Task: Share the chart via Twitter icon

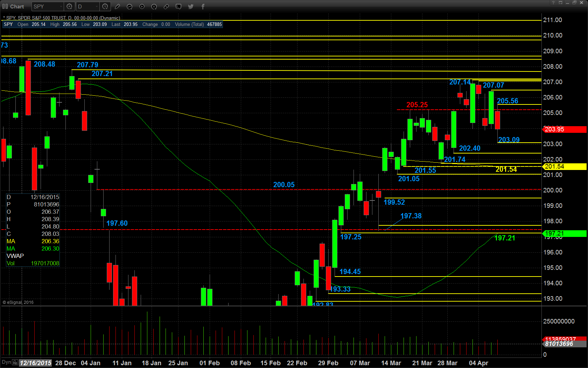Action: point(191,6)
